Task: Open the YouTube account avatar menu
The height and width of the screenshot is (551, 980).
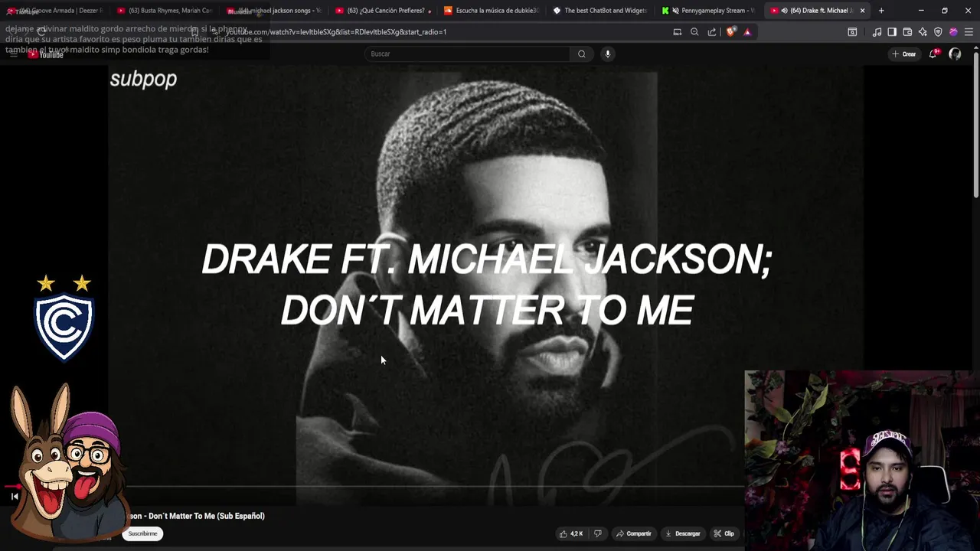Action: coord(955,54)
